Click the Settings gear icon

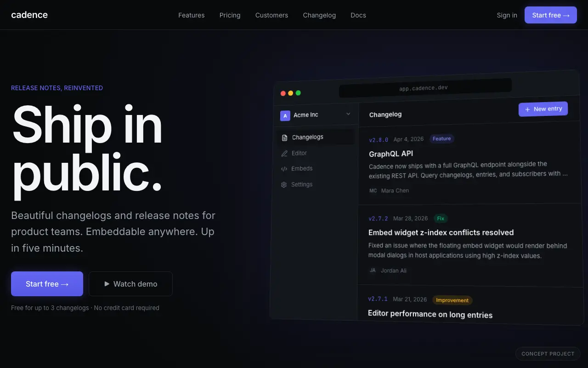[283, 185]
